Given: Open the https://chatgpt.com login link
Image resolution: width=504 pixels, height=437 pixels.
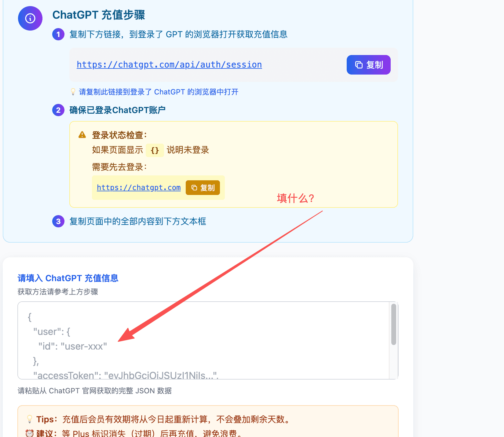Looking at the screenshot, I should 138,187.
